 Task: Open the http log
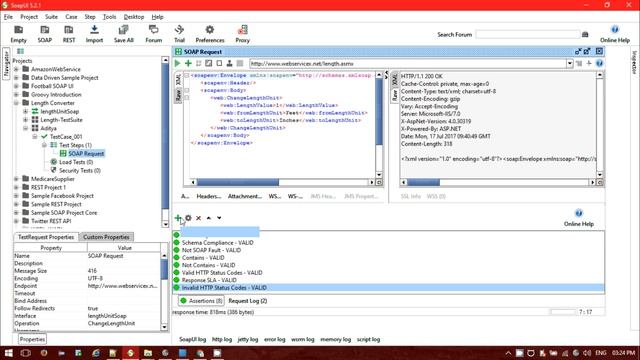(x=222, y=339)
